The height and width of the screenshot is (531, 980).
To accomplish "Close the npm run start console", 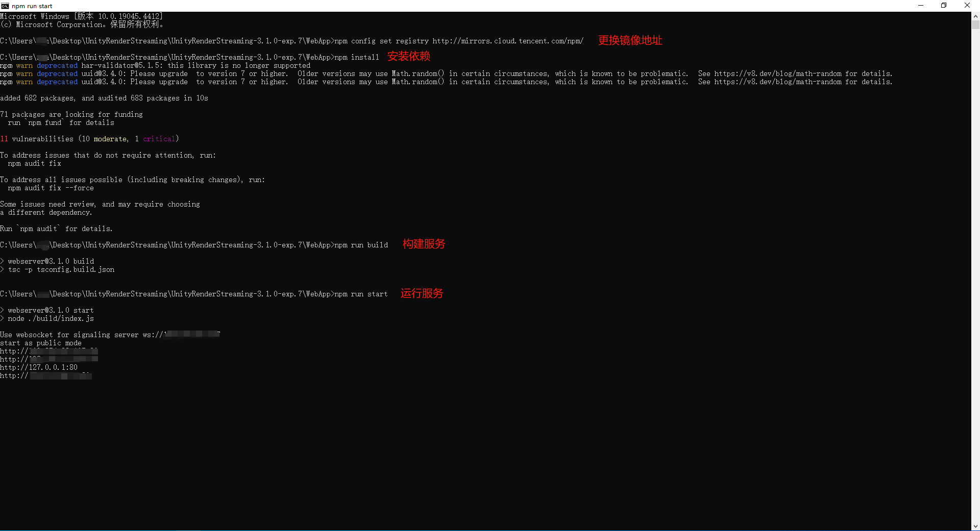I will pos(967,6).
